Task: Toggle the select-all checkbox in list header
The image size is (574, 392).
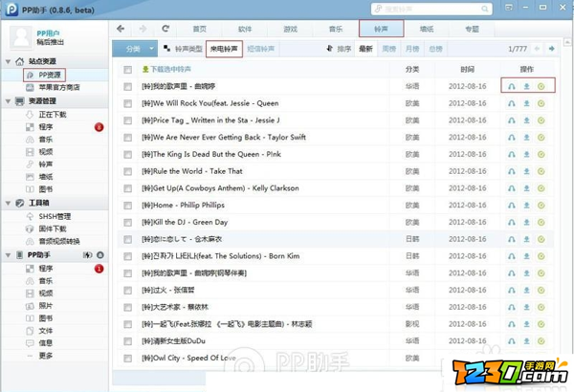Action: 127,70
